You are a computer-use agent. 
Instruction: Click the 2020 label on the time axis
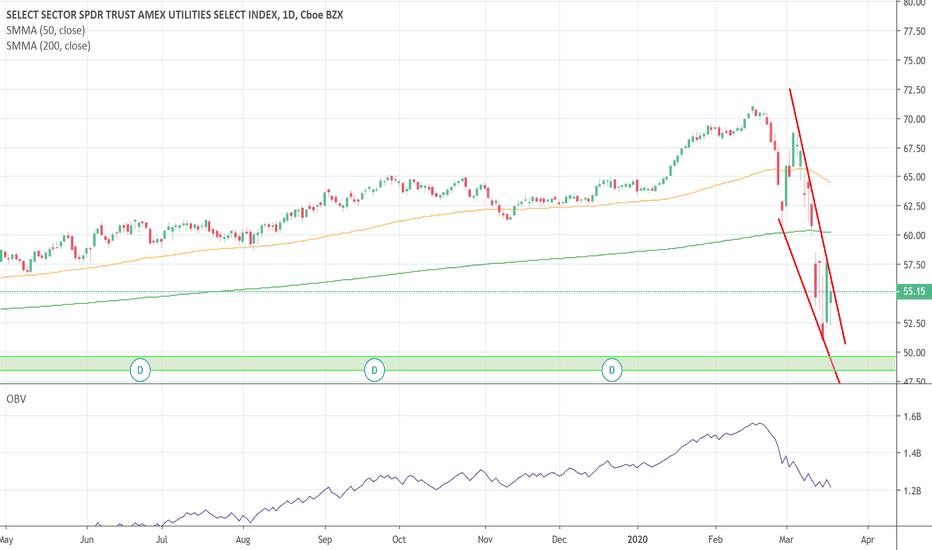click(x=638, y=540)
